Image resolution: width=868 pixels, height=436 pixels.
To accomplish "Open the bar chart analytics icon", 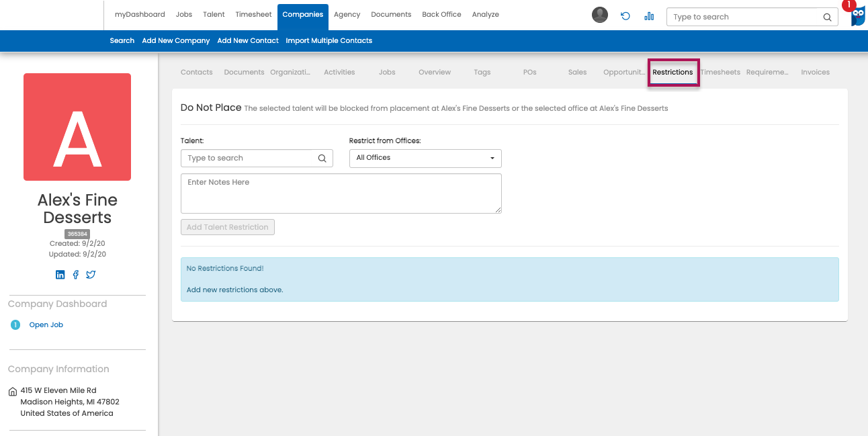I will pos(649,16).
